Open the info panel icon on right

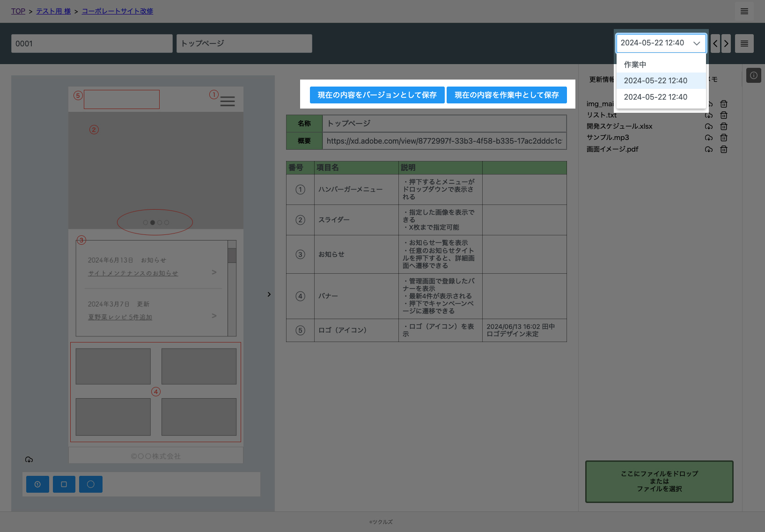click(x=754, y=75)
